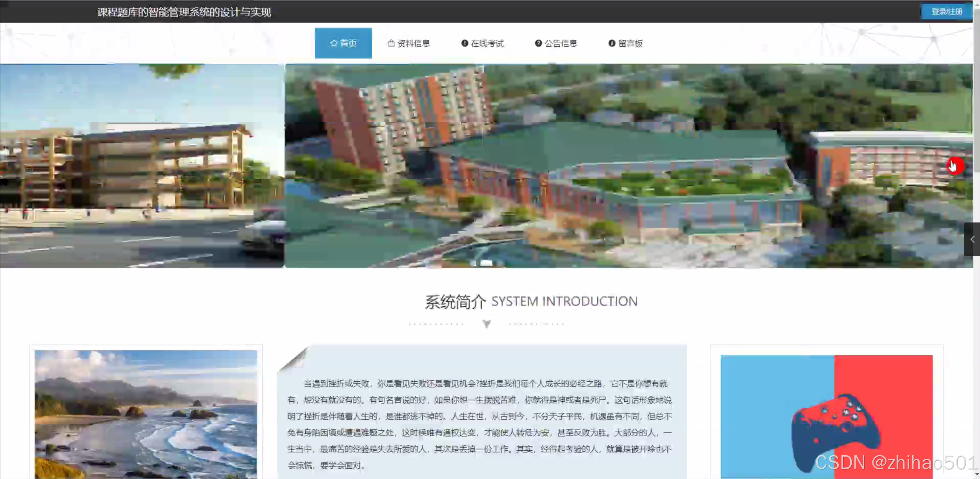980x479 pixels.
Task: Click the left banner building image
Action: (x=142, y=165)
